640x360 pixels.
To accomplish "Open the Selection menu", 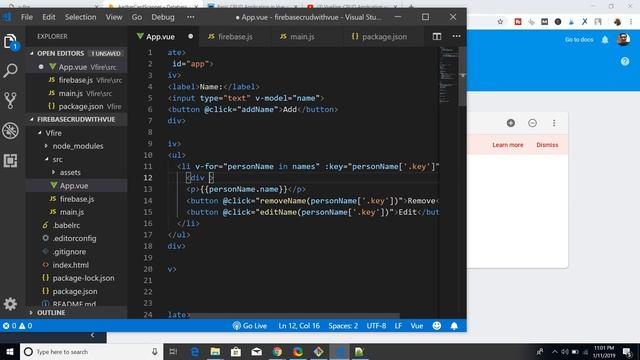I will click(80, 17).
